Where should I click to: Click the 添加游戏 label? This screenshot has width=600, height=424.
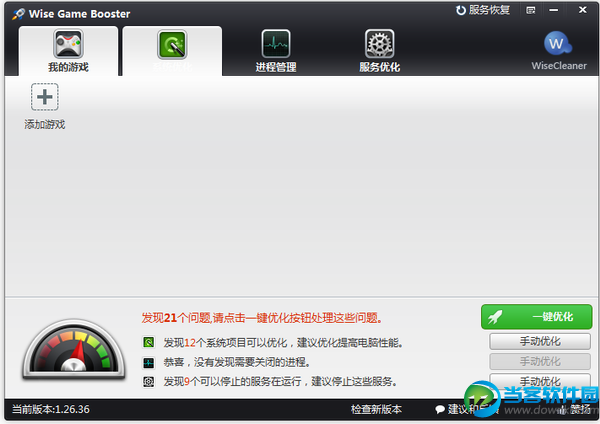coord(45,124)
